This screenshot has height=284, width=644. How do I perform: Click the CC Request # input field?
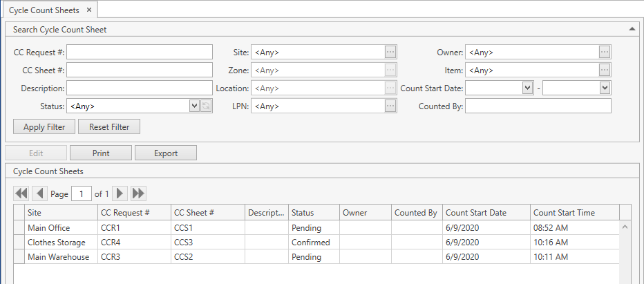(x=140, y=53)
